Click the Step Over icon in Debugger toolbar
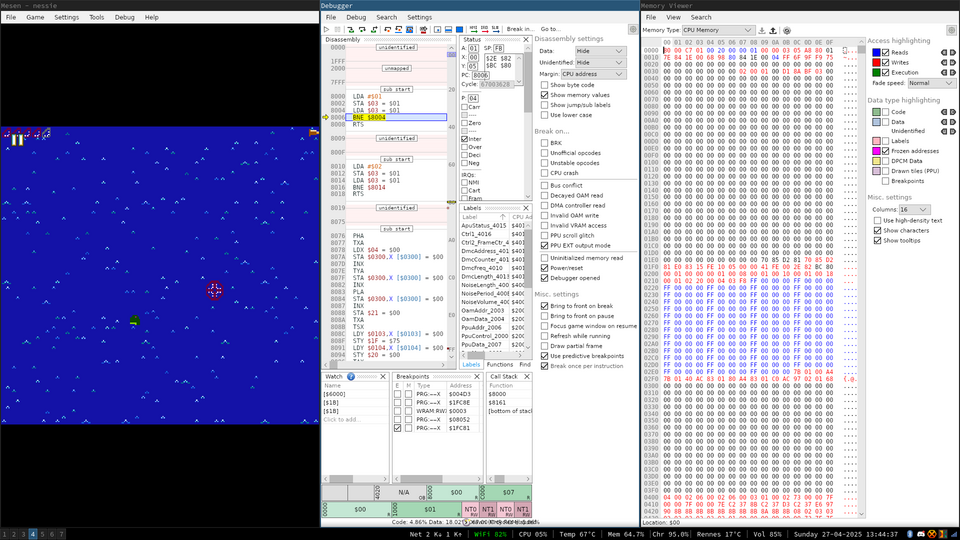Viewport: 960px width, 540px height. (x=362, y=29)
